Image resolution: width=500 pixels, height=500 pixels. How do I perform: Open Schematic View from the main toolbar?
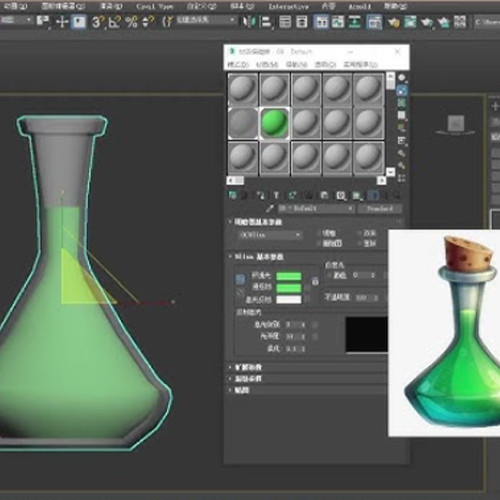pyautogui.click(x=354, y=22)
